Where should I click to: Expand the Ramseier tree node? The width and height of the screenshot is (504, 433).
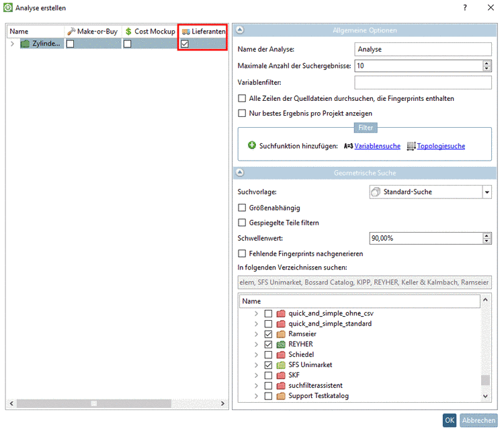256,334
